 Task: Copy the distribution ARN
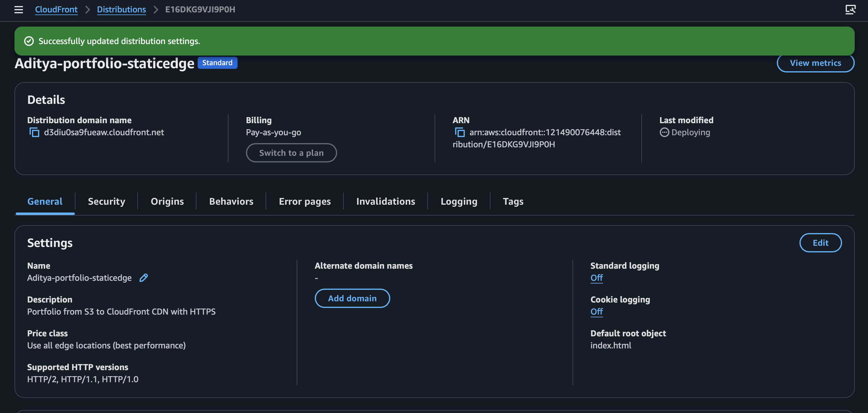(x=460, y=133)
